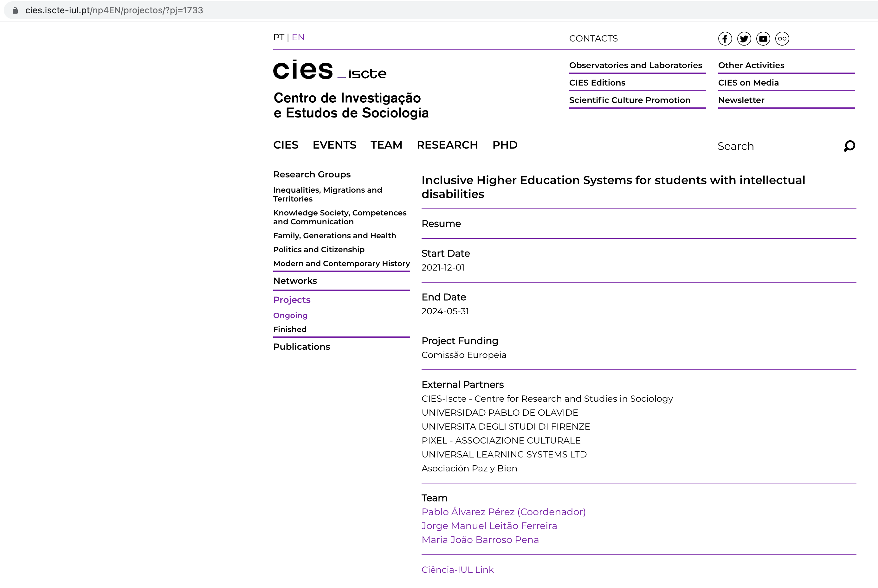878x588 pixels.
Task: Open the Newsletter link
Action: (x=741, y=100)
